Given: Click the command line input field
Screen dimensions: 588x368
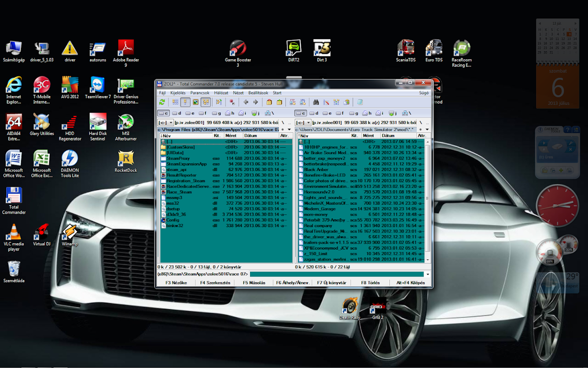Looking at the screenshot, I should pos(336,274).
